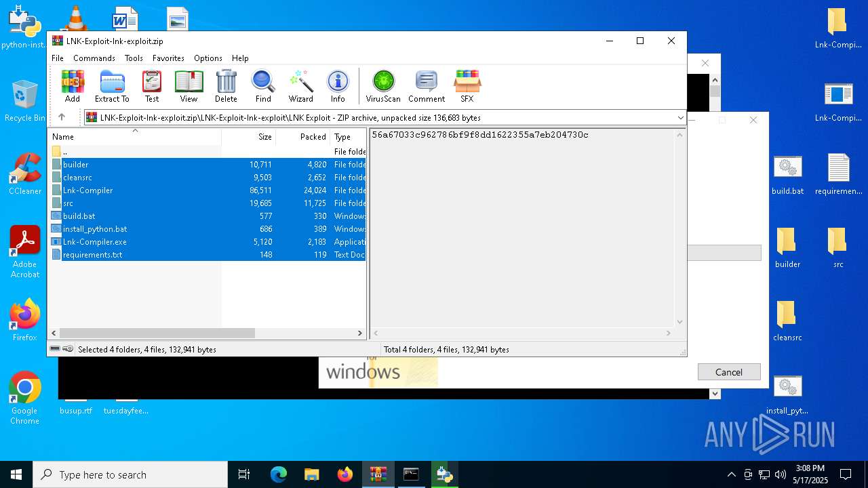Select the builder folder in archive
The width and height of the screenshot is (868, 488).
(x=208, y=165)
